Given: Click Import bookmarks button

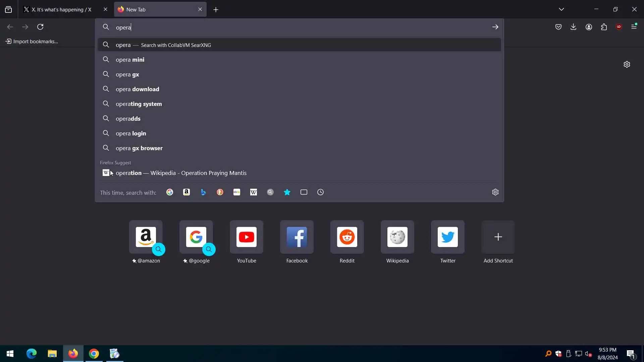Looking at the screenshot, I should click(x=32, y=41).
